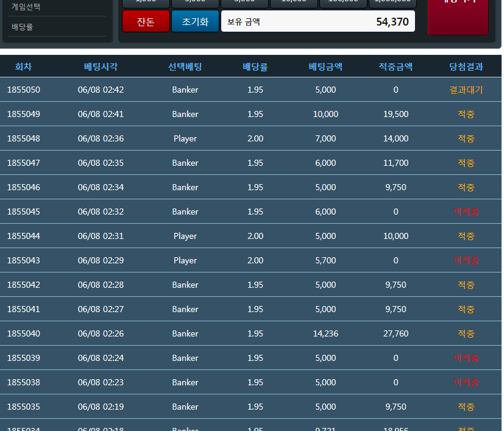Screen dimensions: 504x431
Task: Select round number 1855044
Action: 24,236
